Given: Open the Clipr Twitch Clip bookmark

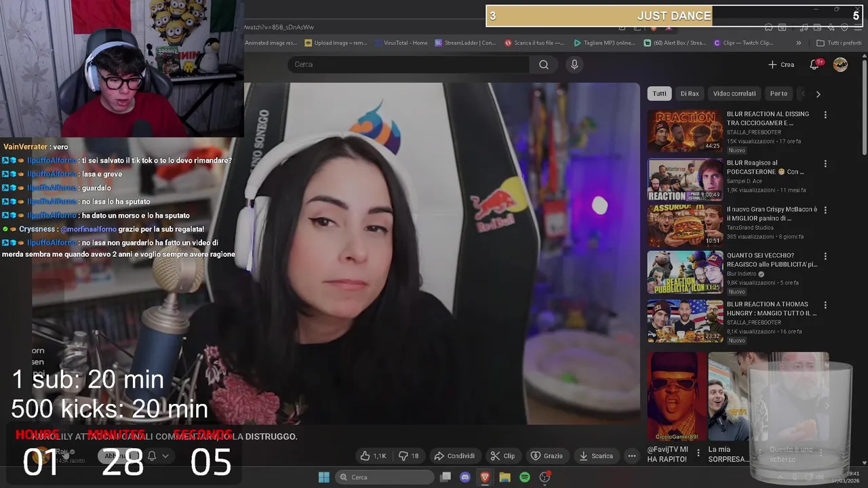Looking at the screenshot, I should pyautogui.click(x=744, y=43).
